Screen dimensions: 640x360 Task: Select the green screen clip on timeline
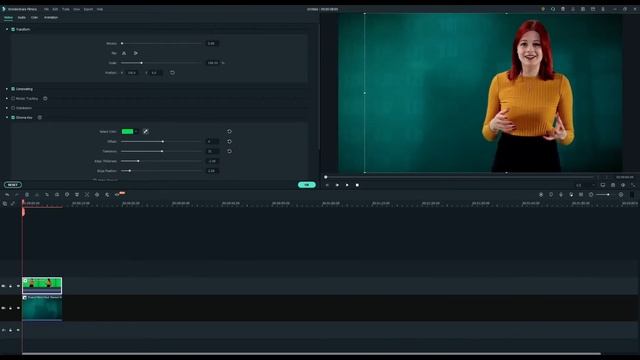pyautogui.click(x=42, y=285)
